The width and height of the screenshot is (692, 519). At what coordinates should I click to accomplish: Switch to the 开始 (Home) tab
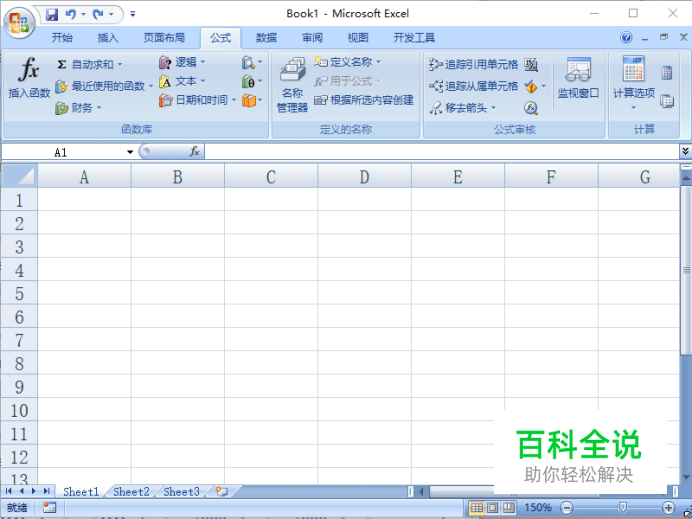(x=62, y=38)
